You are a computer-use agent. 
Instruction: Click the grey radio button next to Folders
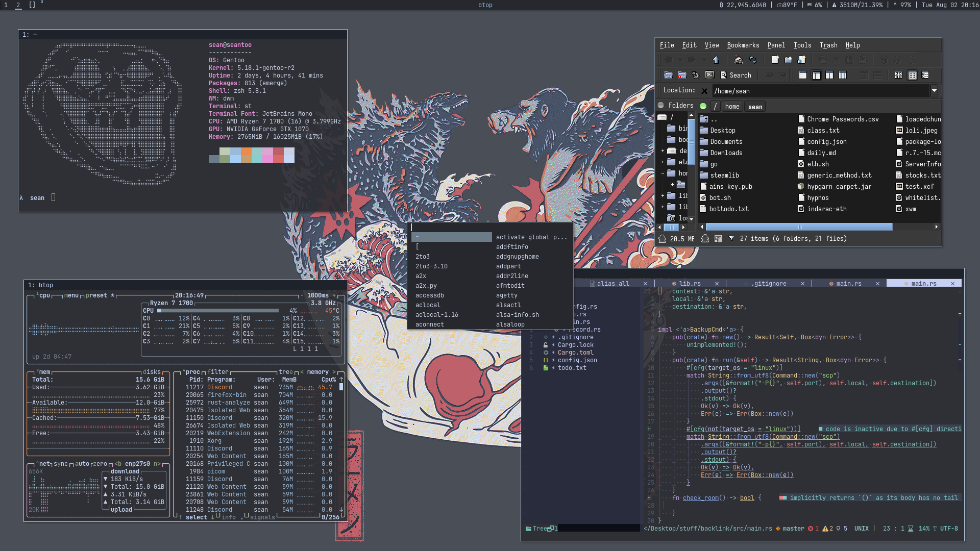click(661, 106)
